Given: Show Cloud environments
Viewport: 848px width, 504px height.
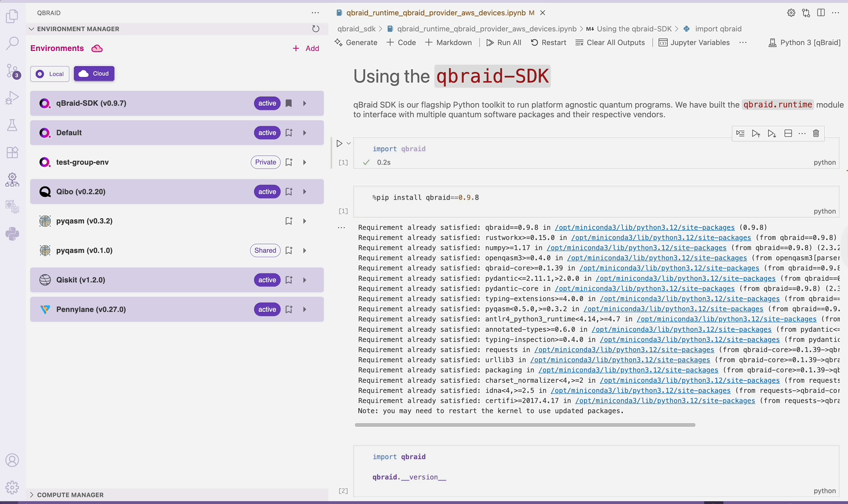Looking at the screenshot, I should (94, 74).
